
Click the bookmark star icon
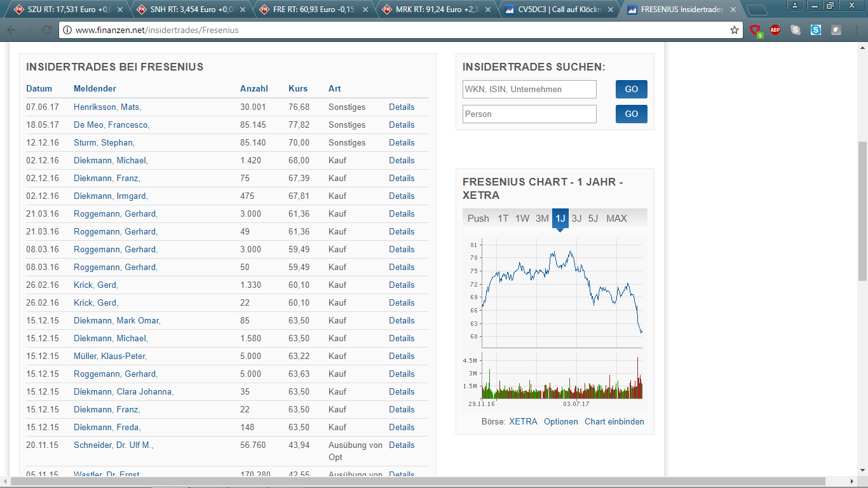[x=735, y=30]
